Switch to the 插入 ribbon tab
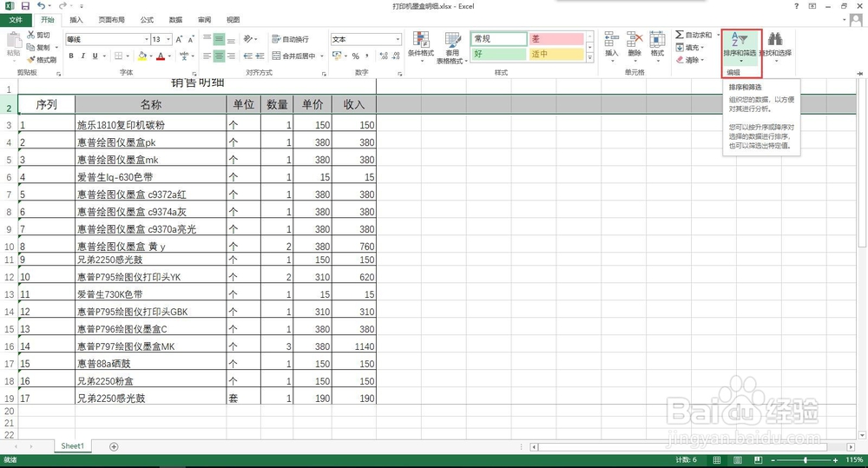The image size is (868, 468). tap(76, 20)
